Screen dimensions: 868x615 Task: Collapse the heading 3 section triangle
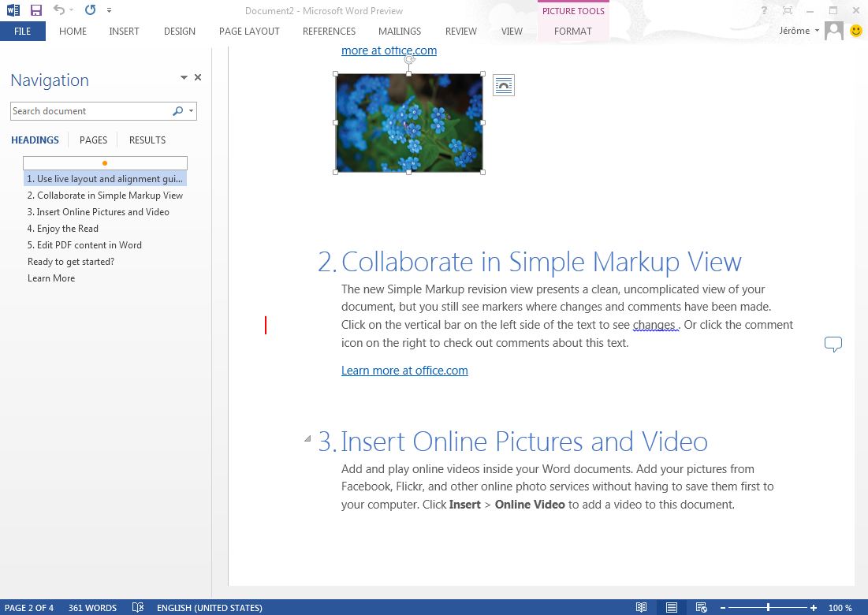(x=307, y=439)
